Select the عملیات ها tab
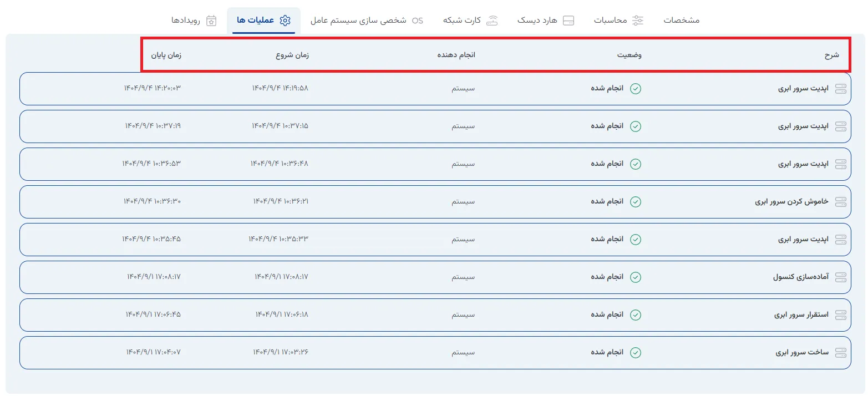Screen dimensions: 868x396 (x=264, y=21)
